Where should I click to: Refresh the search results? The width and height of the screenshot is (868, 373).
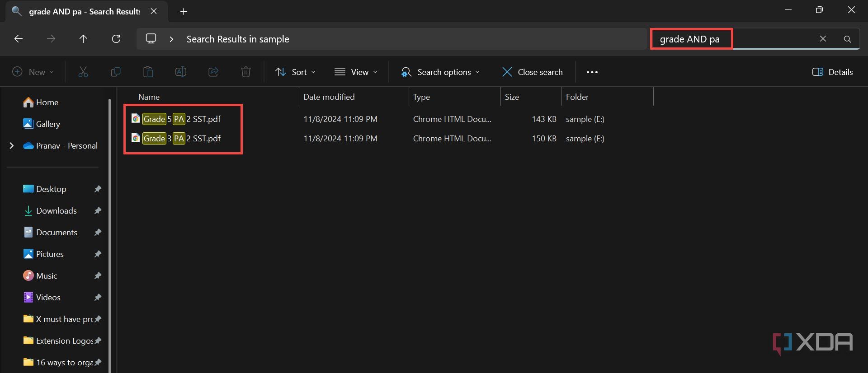(116, 39)
